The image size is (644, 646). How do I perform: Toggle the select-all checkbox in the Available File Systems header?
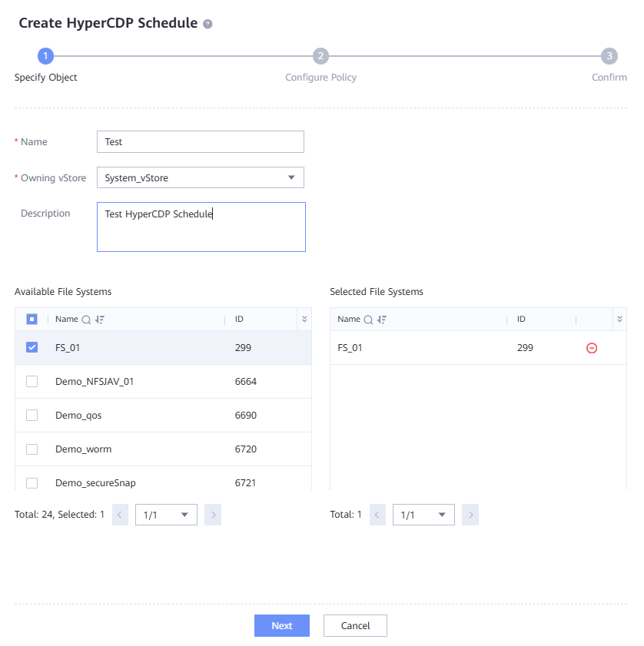click(32, 319)
